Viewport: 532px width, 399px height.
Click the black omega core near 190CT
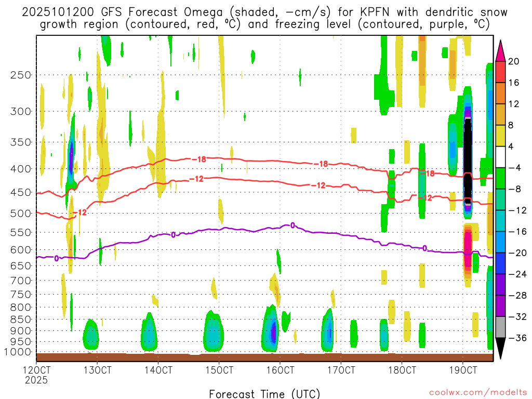pyautogui.click(x=468, y=160)
